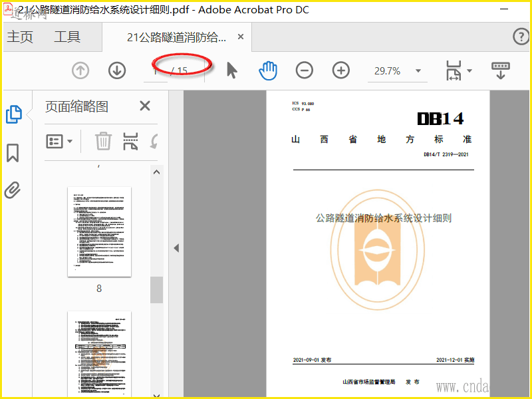Click the zoom percentage 29.7% value
532x399 pixels.
pos(387,71)
